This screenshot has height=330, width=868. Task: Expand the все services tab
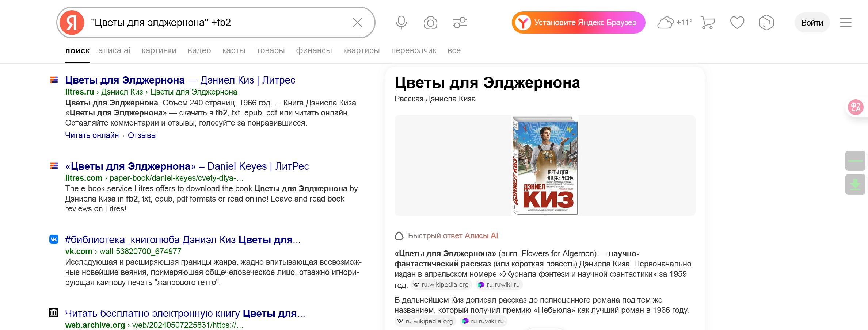[x=454, y=51]
